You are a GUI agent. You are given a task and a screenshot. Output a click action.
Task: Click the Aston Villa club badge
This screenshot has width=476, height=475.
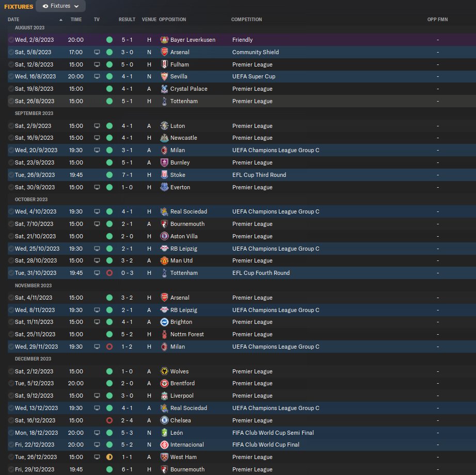pos(164,236)
